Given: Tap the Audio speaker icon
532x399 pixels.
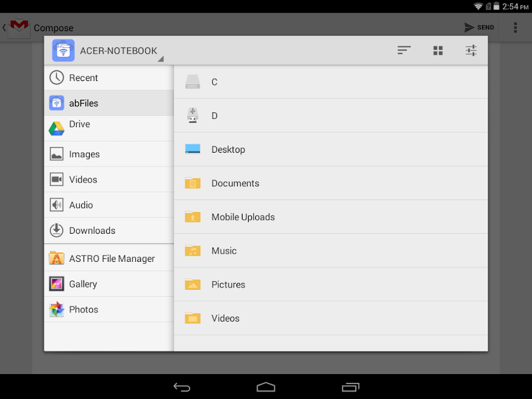Looking at the screenshot, I should point(56,204).
